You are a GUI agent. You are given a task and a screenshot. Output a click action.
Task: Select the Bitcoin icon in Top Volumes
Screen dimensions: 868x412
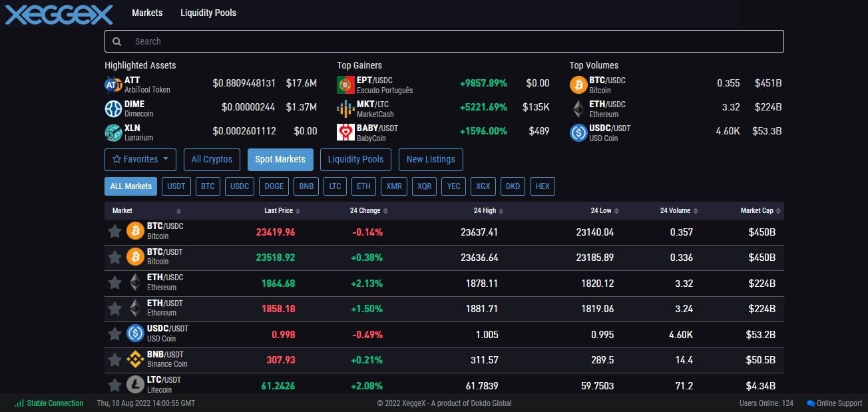click(578, 84)
